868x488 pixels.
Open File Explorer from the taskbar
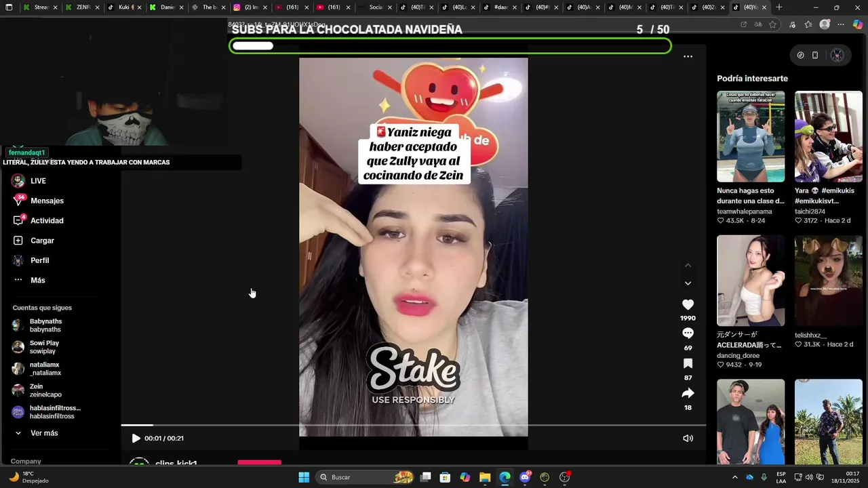(x=485, y=477)
